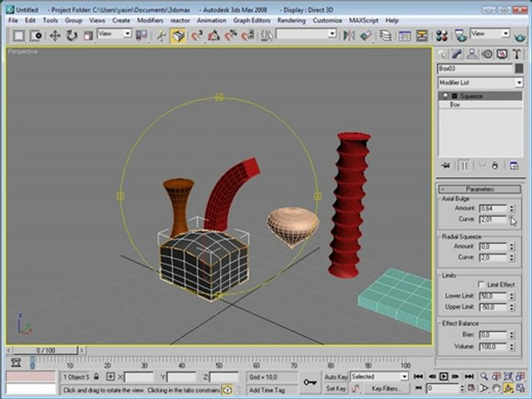Activate the Select and Scale tool

pos(88,35)
